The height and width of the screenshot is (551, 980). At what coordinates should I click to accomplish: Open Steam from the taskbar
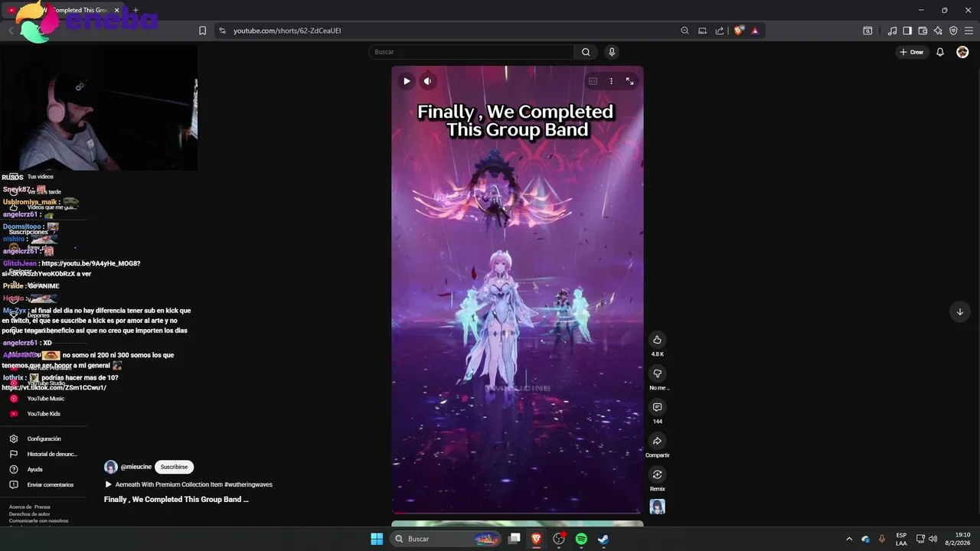point(603,539)
